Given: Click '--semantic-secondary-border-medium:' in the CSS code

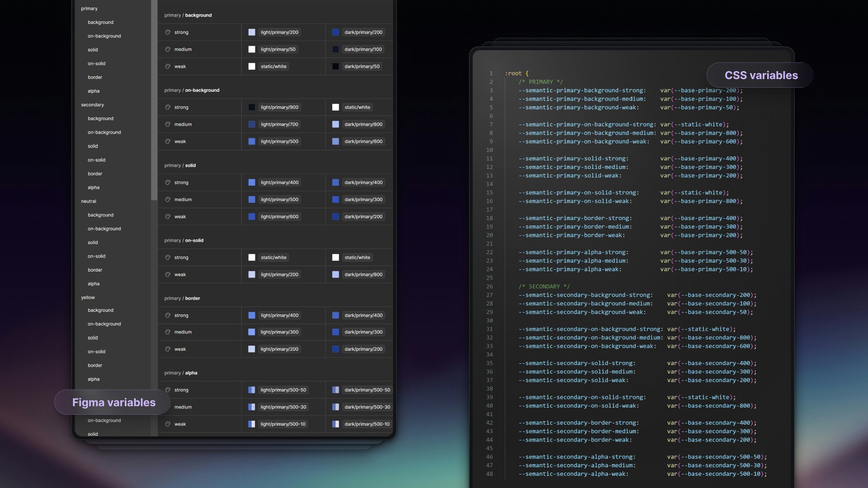Looking at the screenshot, I should tap(579, 432).
